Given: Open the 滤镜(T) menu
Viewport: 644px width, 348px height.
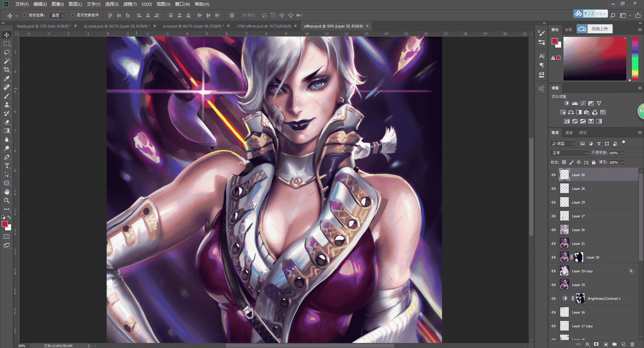Looking at the screenshot, I should (130, 4).
